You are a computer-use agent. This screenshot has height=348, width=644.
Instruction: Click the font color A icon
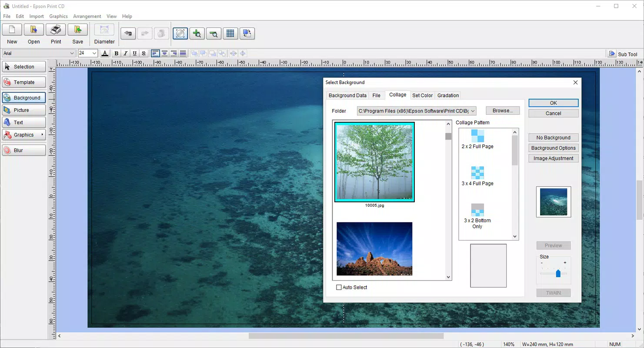click(x=105, y=54)
